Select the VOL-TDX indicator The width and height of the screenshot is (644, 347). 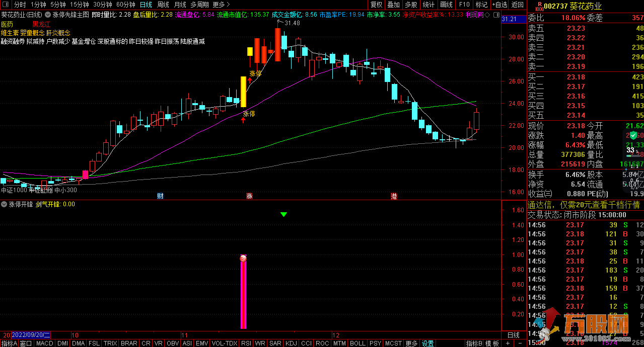coord(224,343)
